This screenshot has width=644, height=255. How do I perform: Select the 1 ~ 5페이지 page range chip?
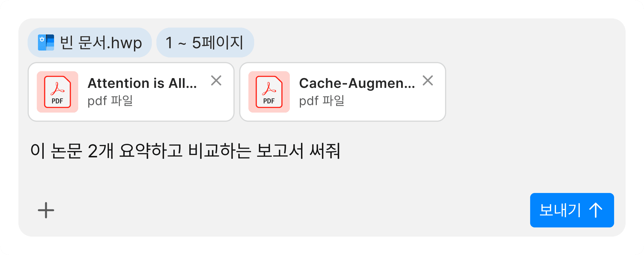[205, 42]
